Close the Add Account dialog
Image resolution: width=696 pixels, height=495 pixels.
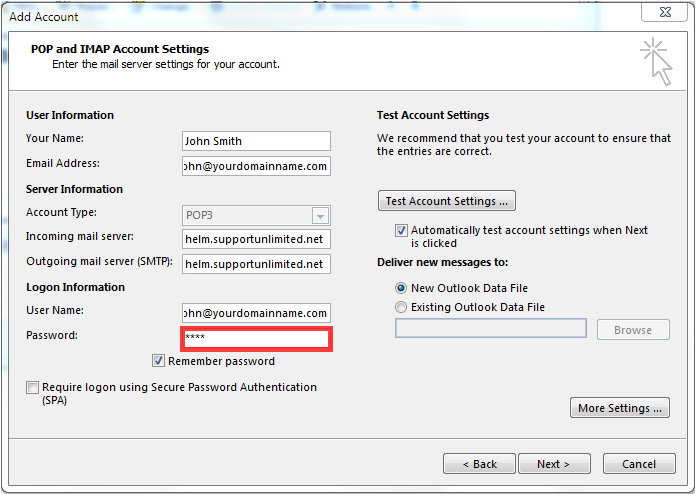point(665,12)
